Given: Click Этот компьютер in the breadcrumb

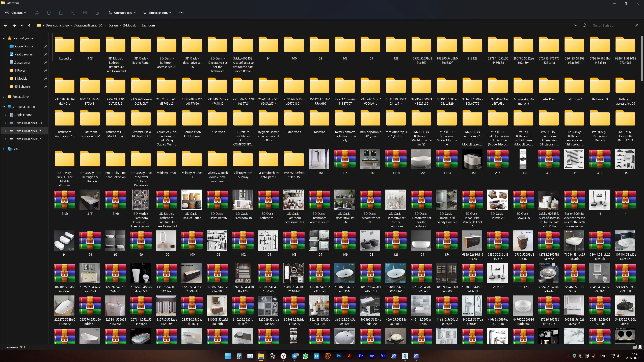Looking at the screenshot, I should coord(57,25).
